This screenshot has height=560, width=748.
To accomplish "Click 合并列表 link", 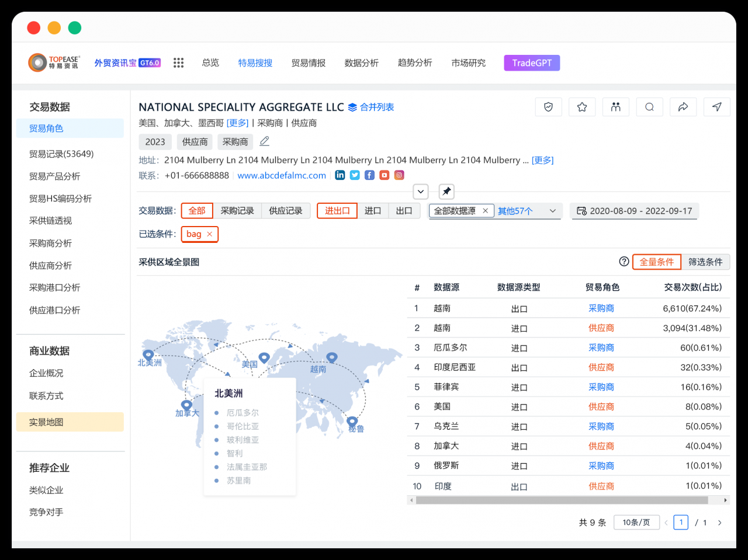I will pos(377,107).
